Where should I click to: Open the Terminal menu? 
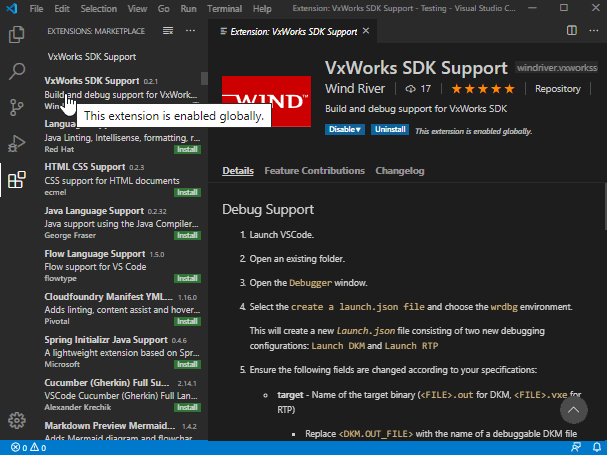point(225,9)
